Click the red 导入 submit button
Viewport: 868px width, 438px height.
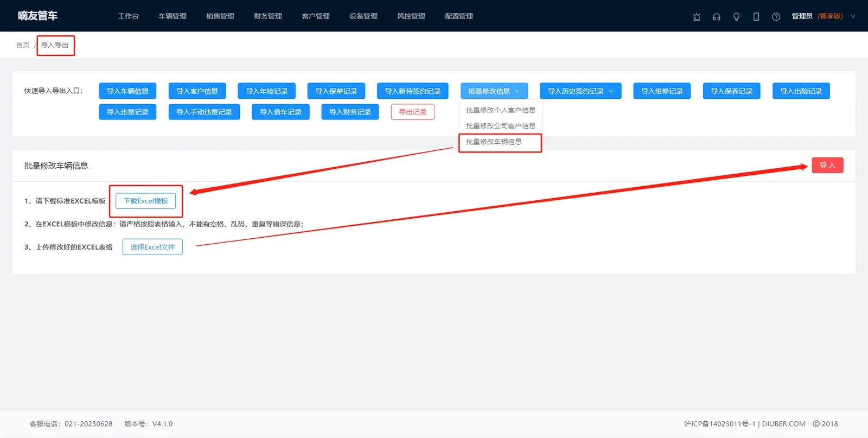click(x=827, y=166)
